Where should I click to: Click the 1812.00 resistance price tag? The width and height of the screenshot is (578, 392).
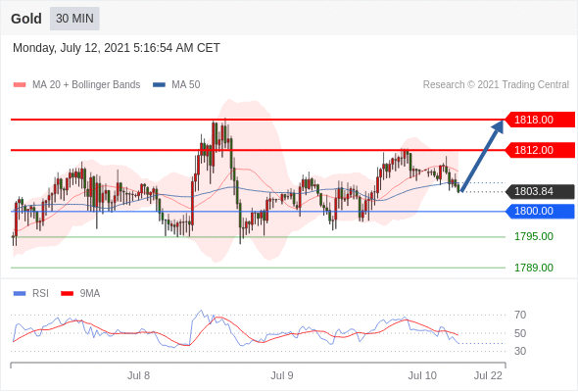pyautogui.click(x=540, y=150)
